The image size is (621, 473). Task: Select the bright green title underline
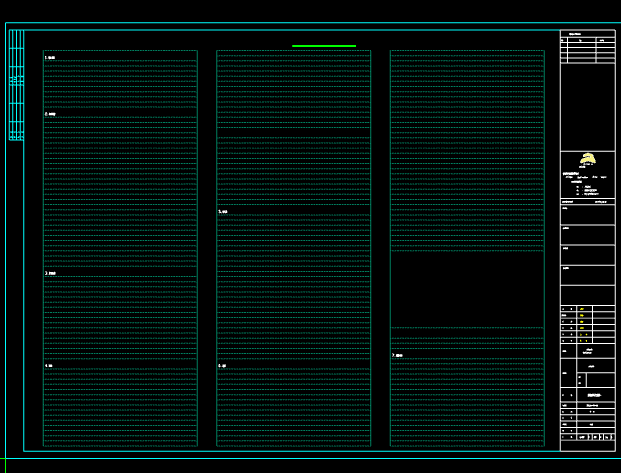coord(324,46)
